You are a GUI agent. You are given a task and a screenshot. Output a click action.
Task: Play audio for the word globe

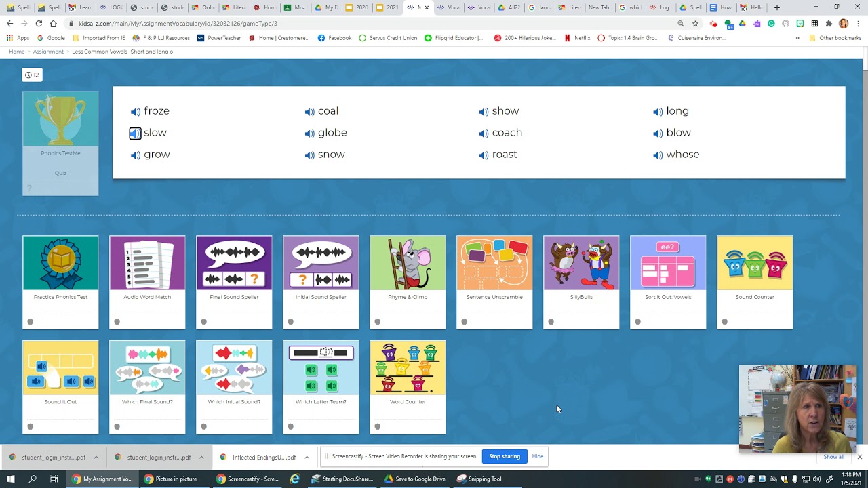(310, 134)
